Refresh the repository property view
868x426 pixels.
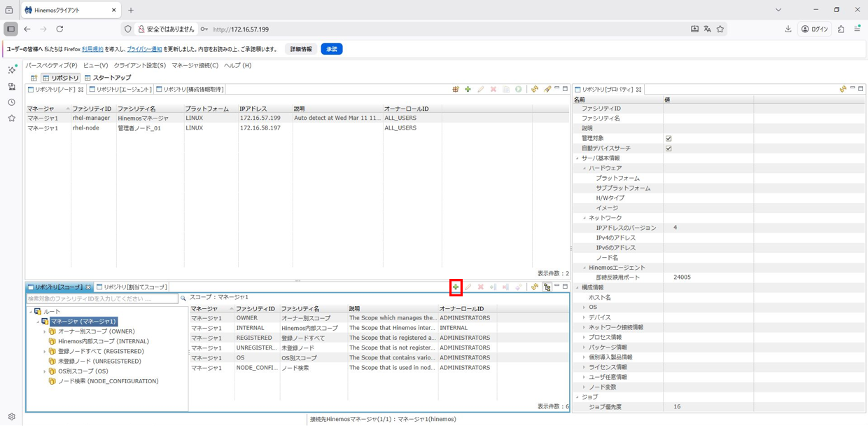pos(843,90)
